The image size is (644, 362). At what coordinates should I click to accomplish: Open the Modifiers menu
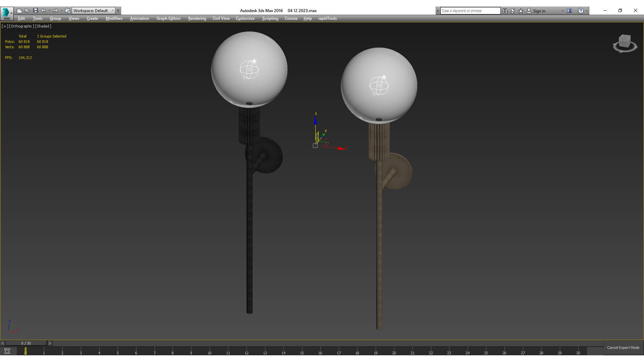pyautogui.click(x=114, y=18)
